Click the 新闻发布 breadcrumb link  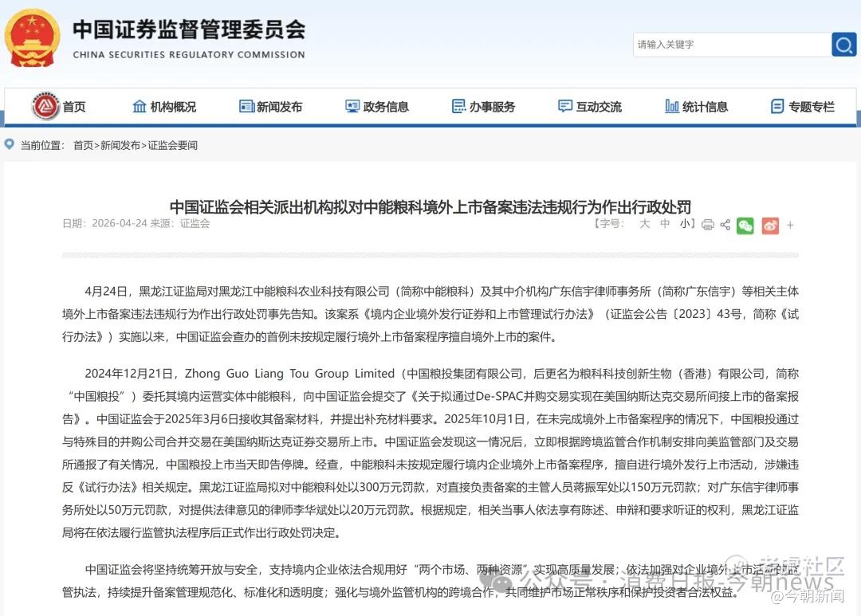pyautogui.click(x=120, y=146)
